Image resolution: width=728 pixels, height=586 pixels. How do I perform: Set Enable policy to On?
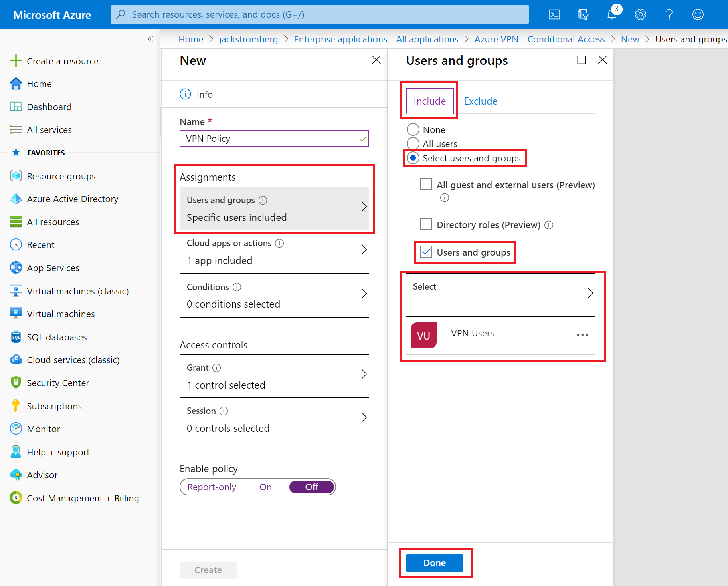(265, 487)
